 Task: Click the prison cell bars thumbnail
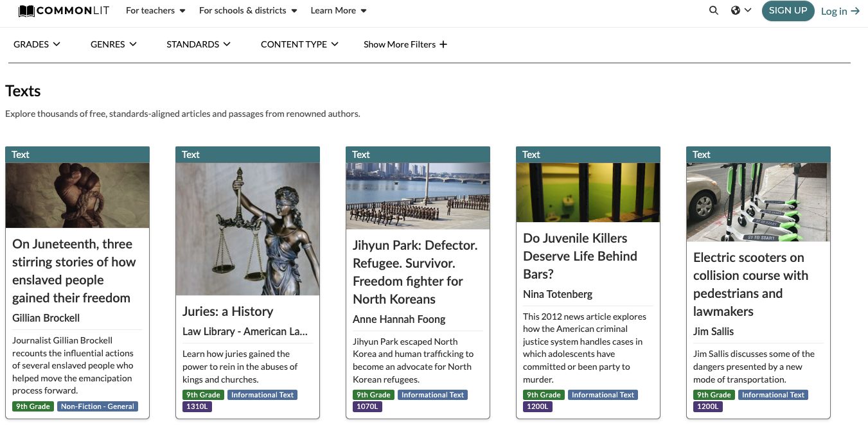588,193
